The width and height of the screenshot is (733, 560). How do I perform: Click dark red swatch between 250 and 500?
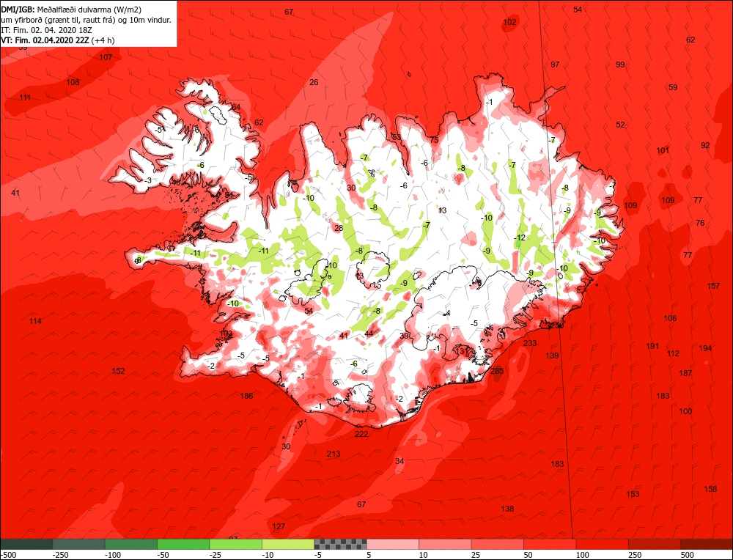[655, 544]
